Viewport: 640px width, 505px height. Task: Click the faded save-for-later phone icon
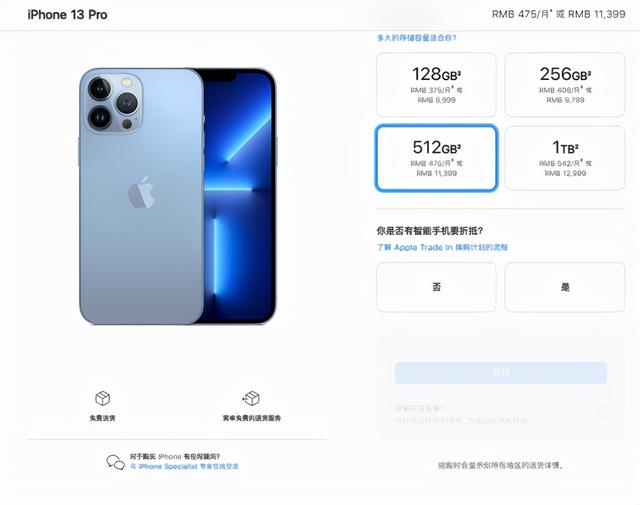coord(602,412)
